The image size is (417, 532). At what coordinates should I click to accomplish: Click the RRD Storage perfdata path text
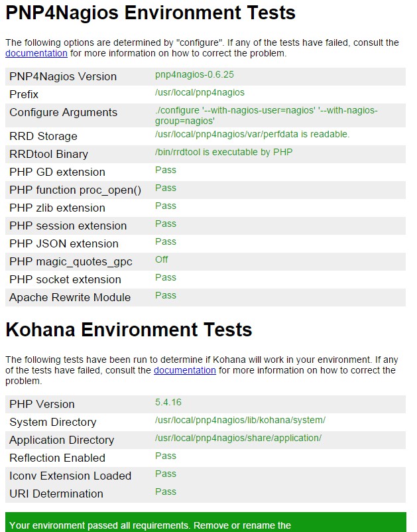252,134
